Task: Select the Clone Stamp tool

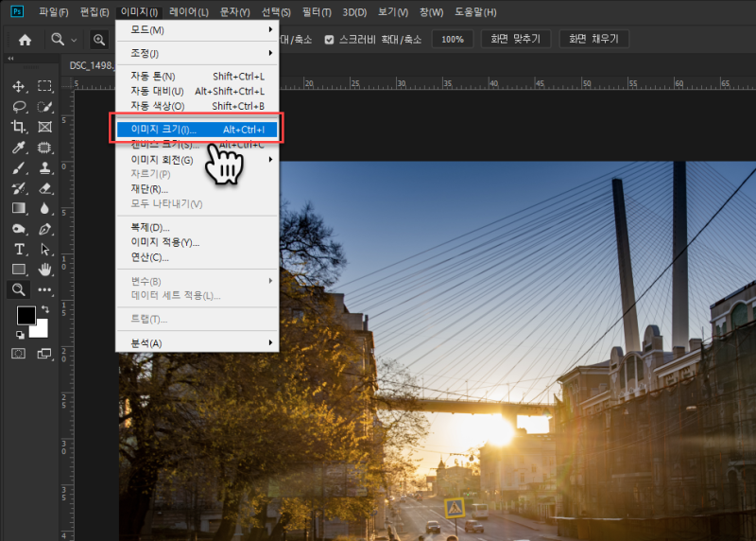Action: 44,168
